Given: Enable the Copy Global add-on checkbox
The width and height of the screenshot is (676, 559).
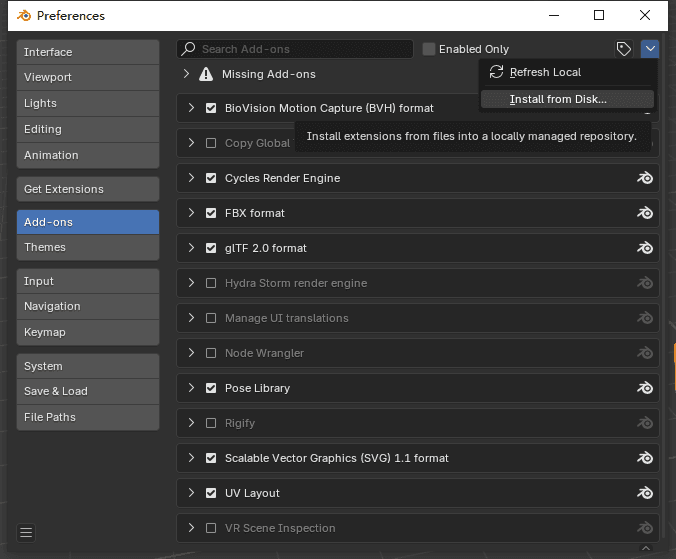Looking at the screenshot, I should [x=211, y=143].
